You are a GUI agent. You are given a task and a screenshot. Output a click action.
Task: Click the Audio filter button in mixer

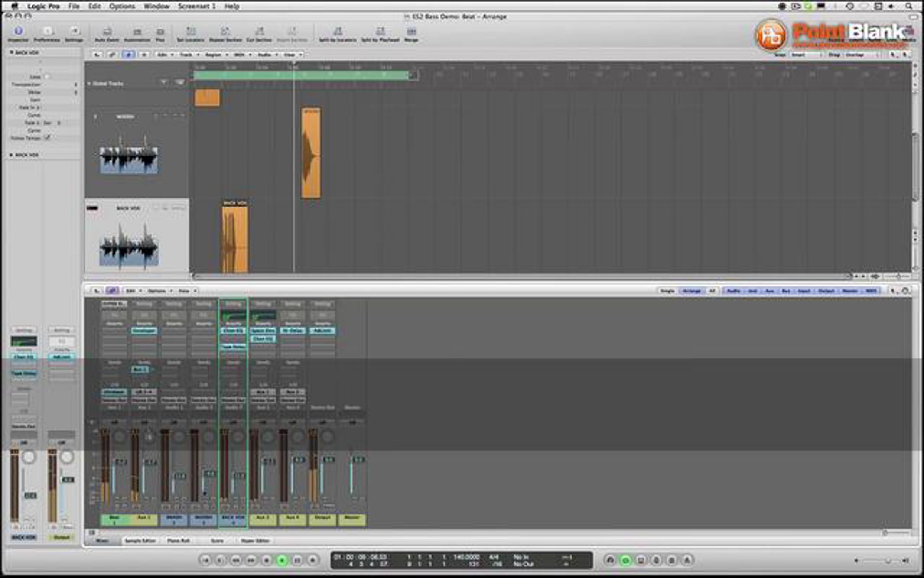click(733, 291)
